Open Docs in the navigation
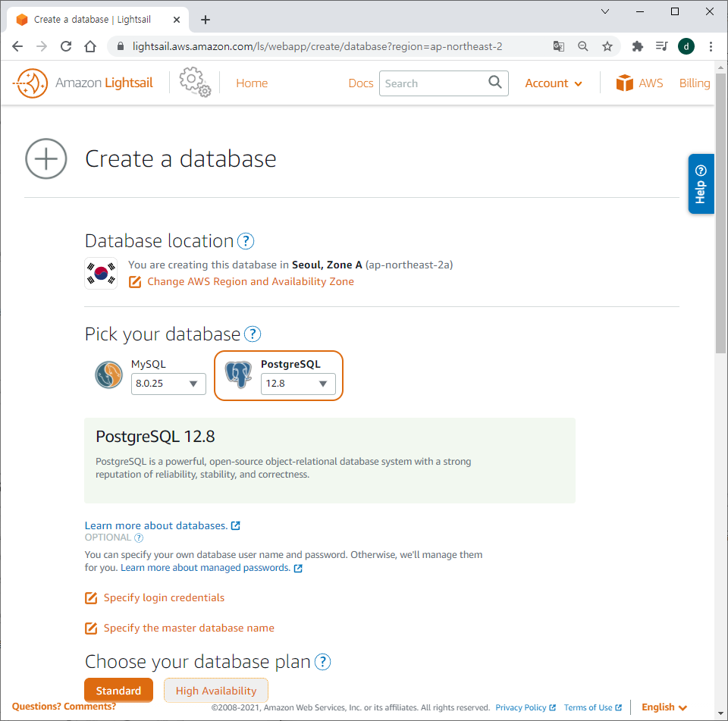Image resolution: width=728 pixels, height=721 pixels. point(361,83)
